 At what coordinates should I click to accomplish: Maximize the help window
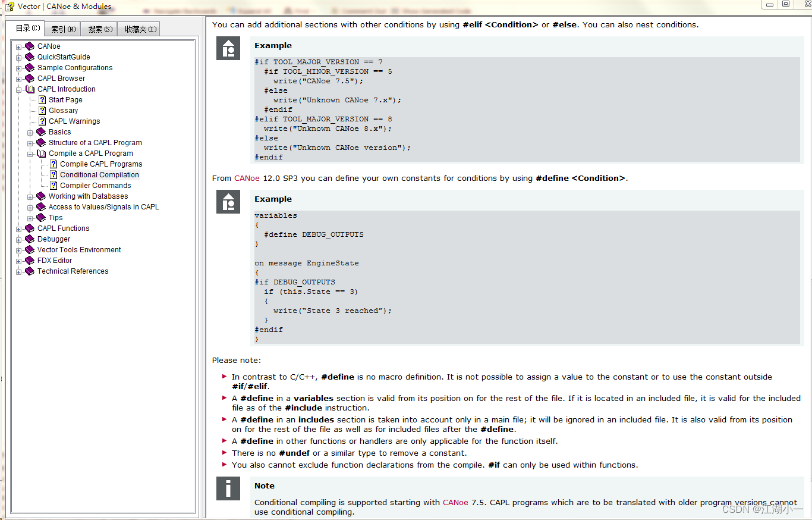[785, 4]
